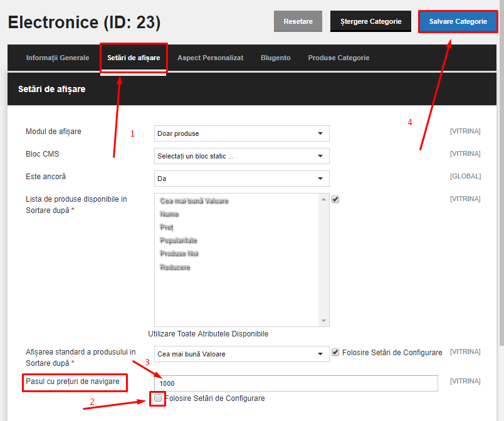504x421 pixels.
Task: Click the Modul de afișare label
Action: click(x=53, y=132)
